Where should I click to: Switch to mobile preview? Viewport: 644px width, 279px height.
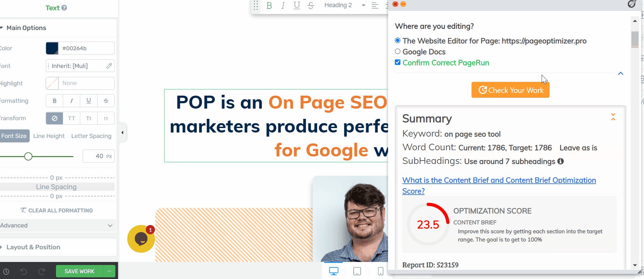click(381, 271)
